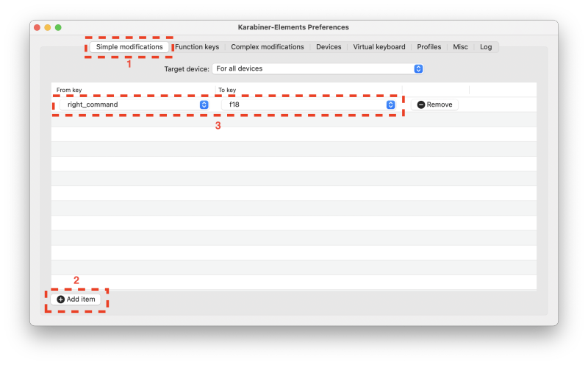Open the Target device dropdown

click(x=318, y=68)
